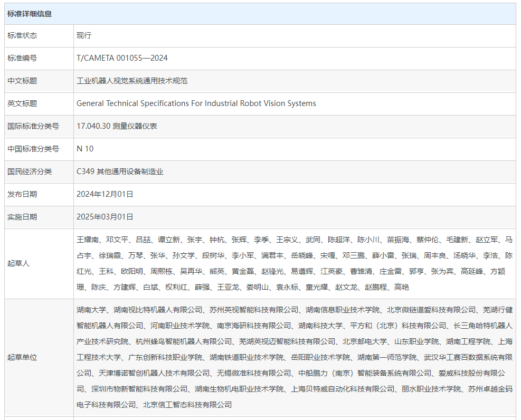Click the 起草人 row label
The height and width of the screenshot is (420, 521).
[x=18, y=263]
